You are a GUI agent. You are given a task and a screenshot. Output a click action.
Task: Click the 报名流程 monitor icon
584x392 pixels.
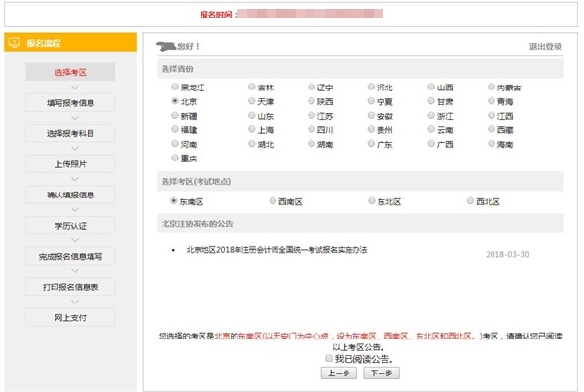tap(15, 45)
